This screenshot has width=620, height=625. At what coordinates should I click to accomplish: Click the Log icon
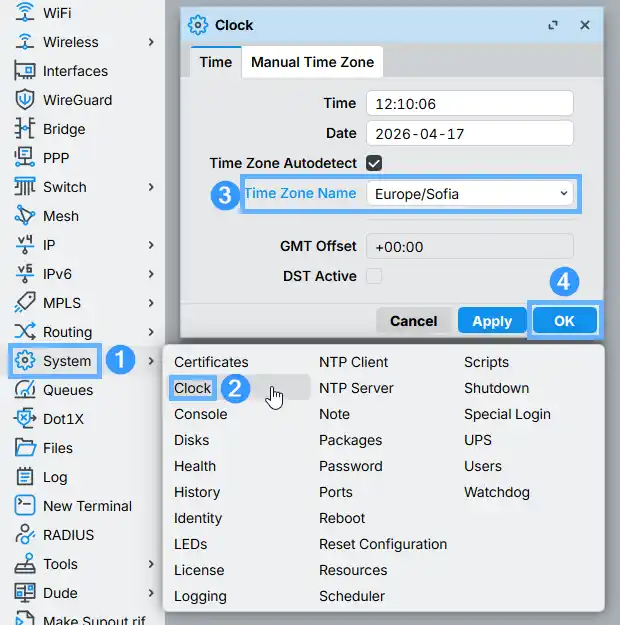pyautogui.click(x=25, y=477)
